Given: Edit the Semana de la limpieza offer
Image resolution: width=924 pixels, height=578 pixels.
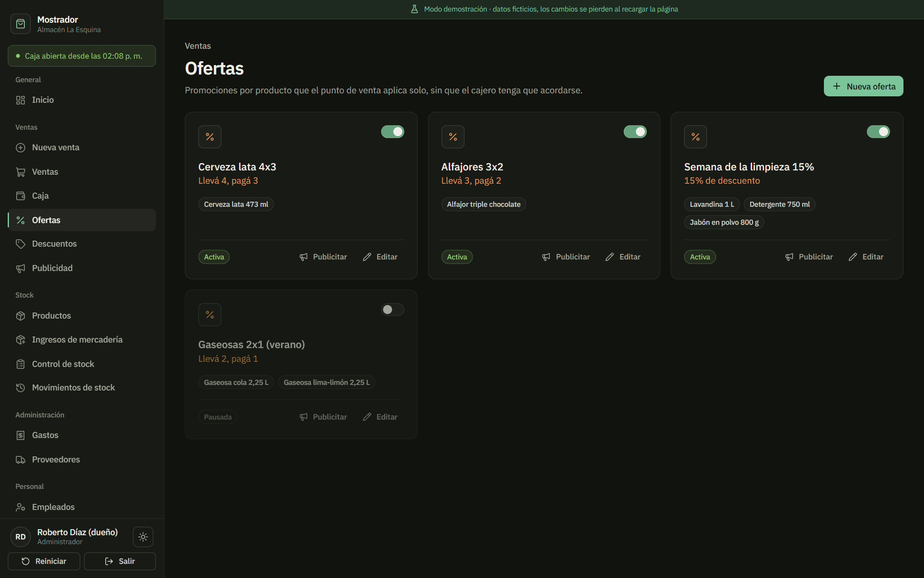Looking at the screenshot, I should click(866, 257).
